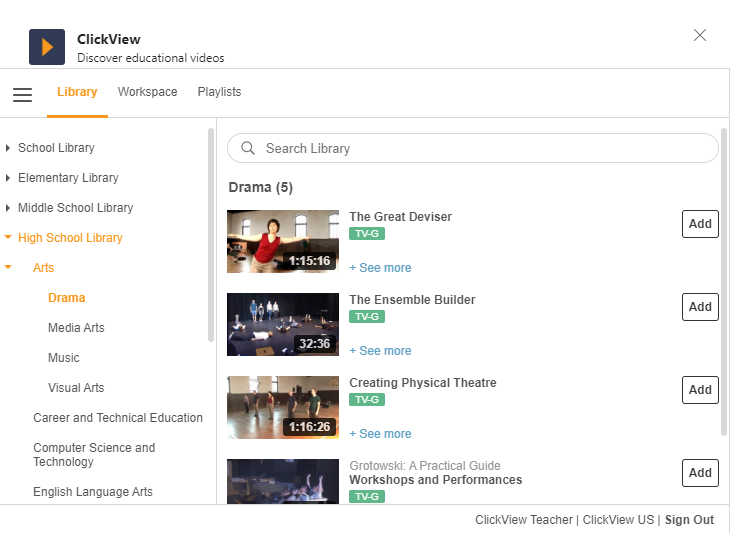This screenshot has height=534, width=730.
Task: Expand the School Library arrow
Action: (x=7, y=148)
